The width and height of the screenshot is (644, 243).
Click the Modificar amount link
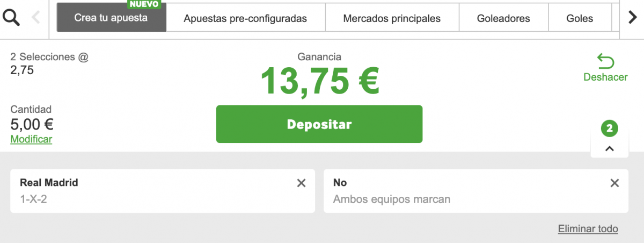[x=31, y=139]
